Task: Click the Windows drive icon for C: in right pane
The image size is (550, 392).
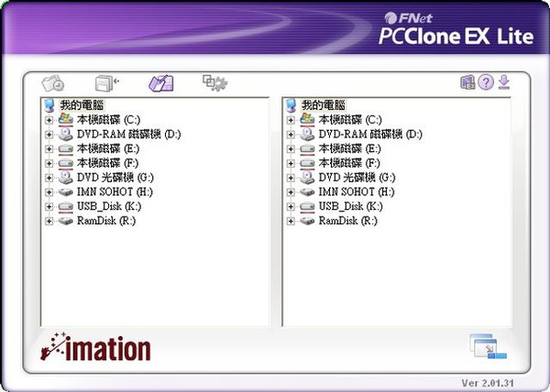Action: click(307, 119)
